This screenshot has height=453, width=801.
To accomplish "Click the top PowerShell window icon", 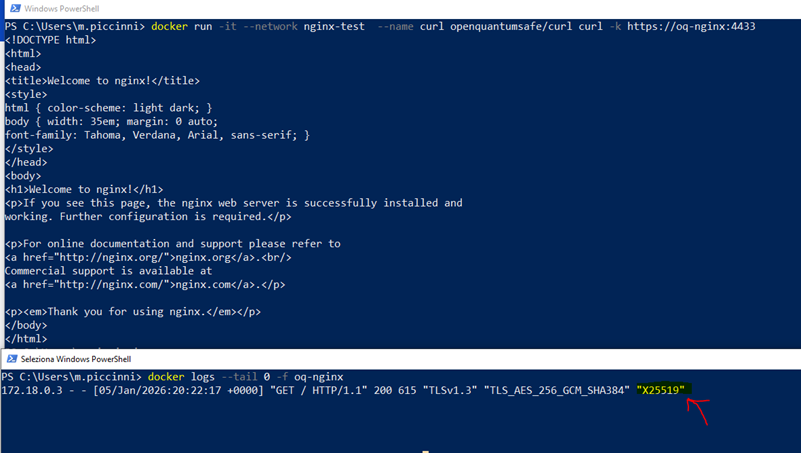I will coord(13,9).
